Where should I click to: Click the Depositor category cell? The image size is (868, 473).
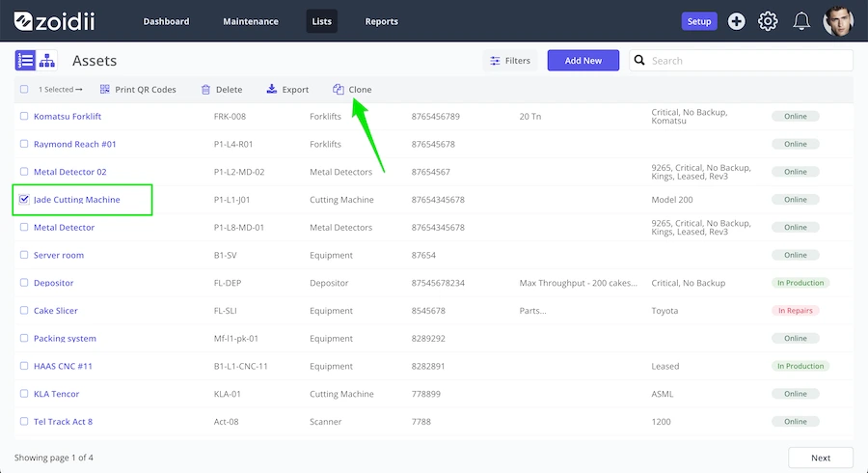click(329, 283)
